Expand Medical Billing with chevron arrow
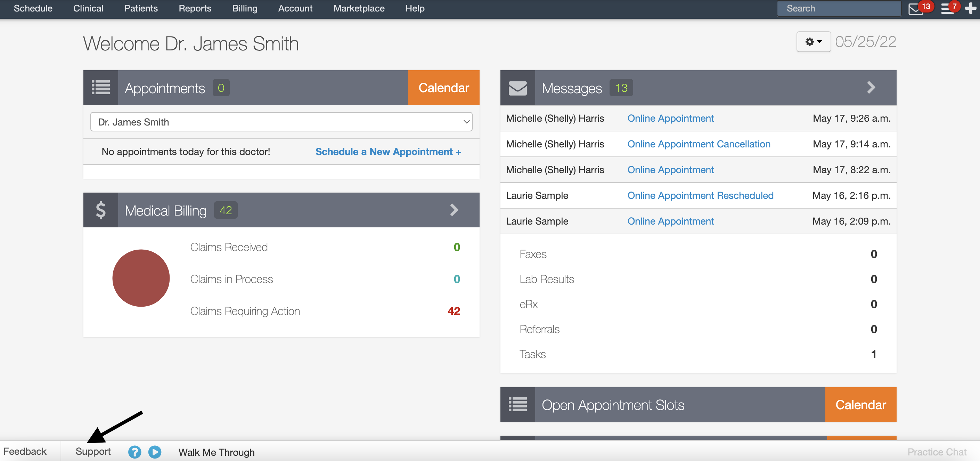 (454, 210)
